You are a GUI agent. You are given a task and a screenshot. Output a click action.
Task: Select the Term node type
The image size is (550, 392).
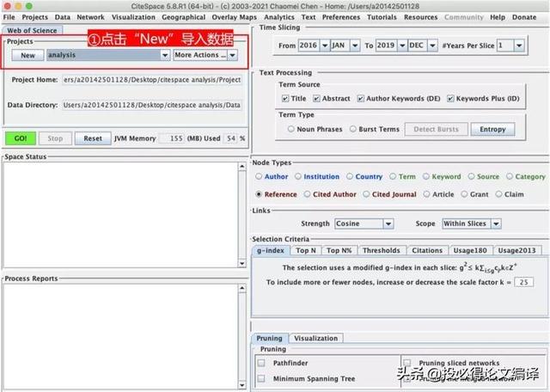click(x=393, y=176)
